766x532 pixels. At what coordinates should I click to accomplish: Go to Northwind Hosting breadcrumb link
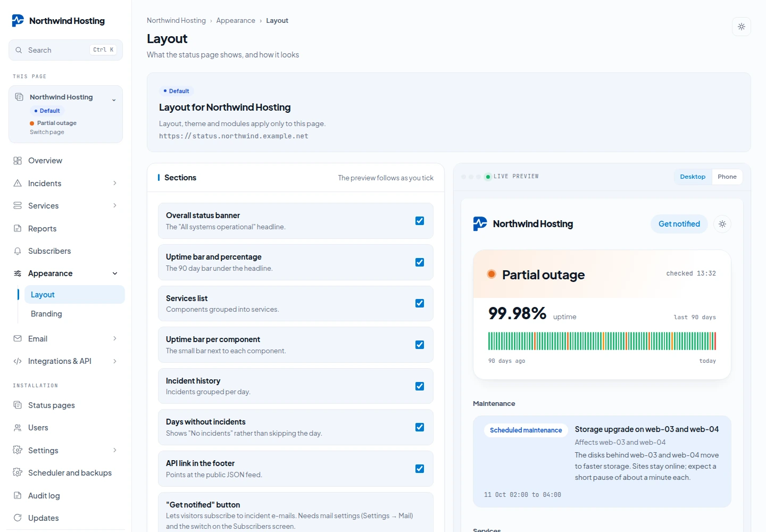point(176,21)
